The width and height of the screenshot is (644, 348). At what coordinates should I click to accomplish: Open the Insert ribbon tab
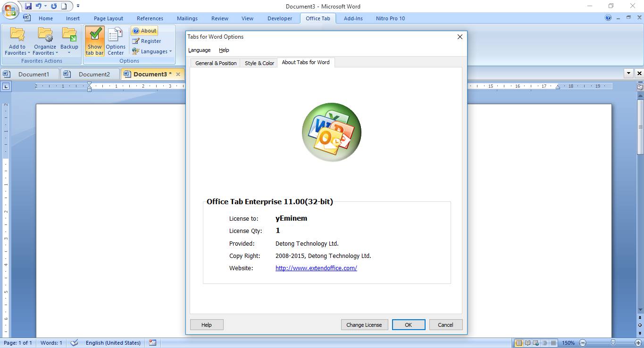[73, 18]
